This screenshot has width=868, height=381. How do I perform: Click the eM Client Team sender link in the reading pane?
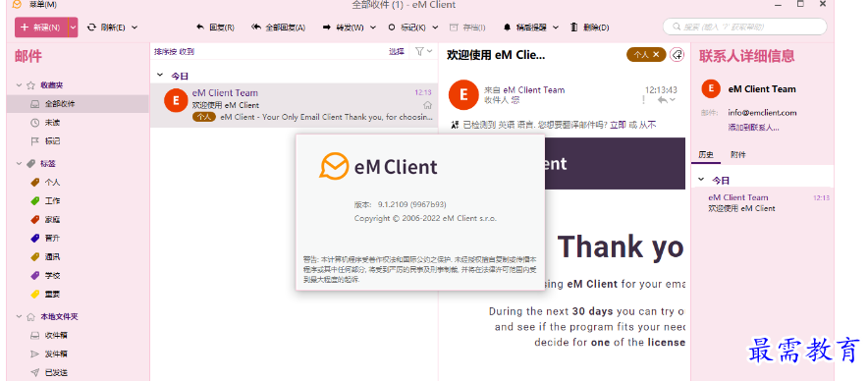(x=533, y=89)
